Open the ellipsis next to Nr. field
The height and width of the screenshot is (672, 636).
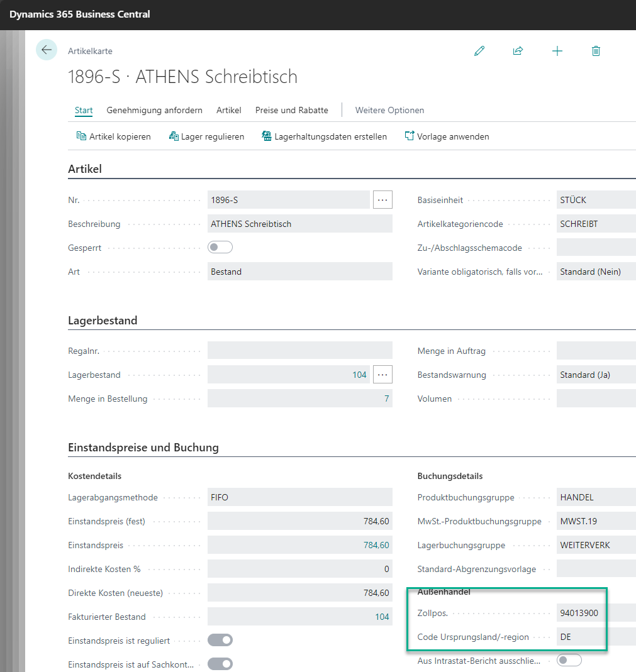tap(382, 200)
